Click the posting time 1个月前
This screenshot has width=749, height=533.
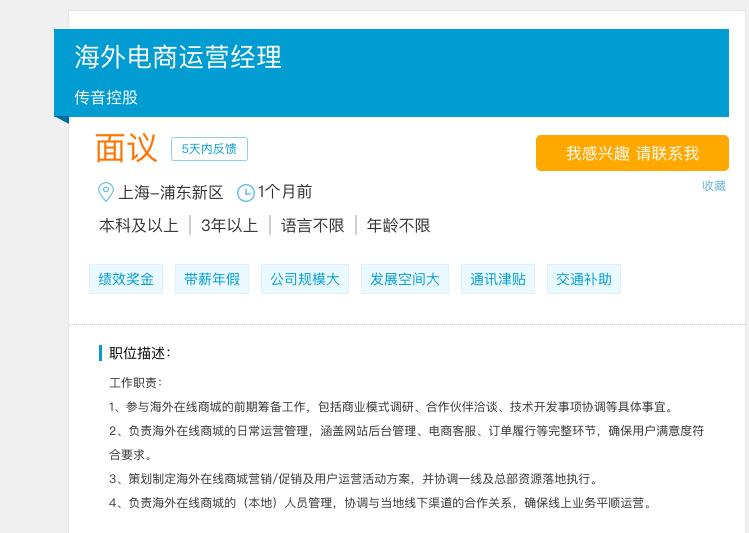coord(285,192)
